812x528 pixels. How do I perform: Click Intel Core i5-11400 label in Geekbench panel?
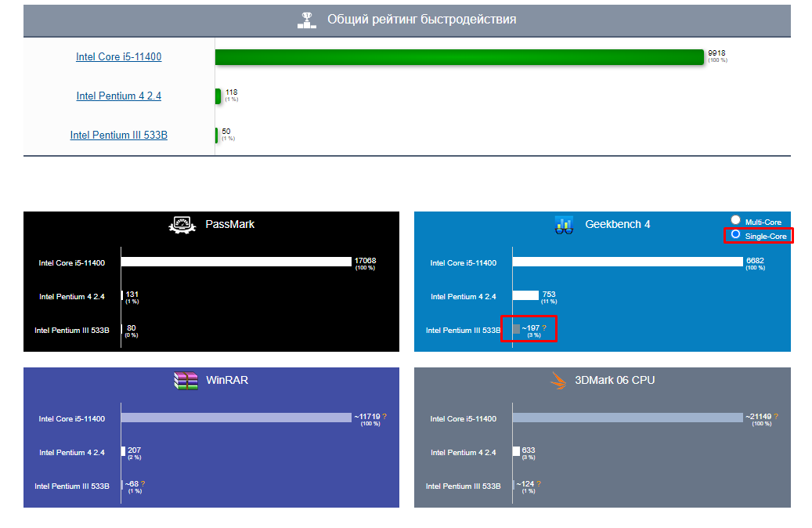[464, 263]
